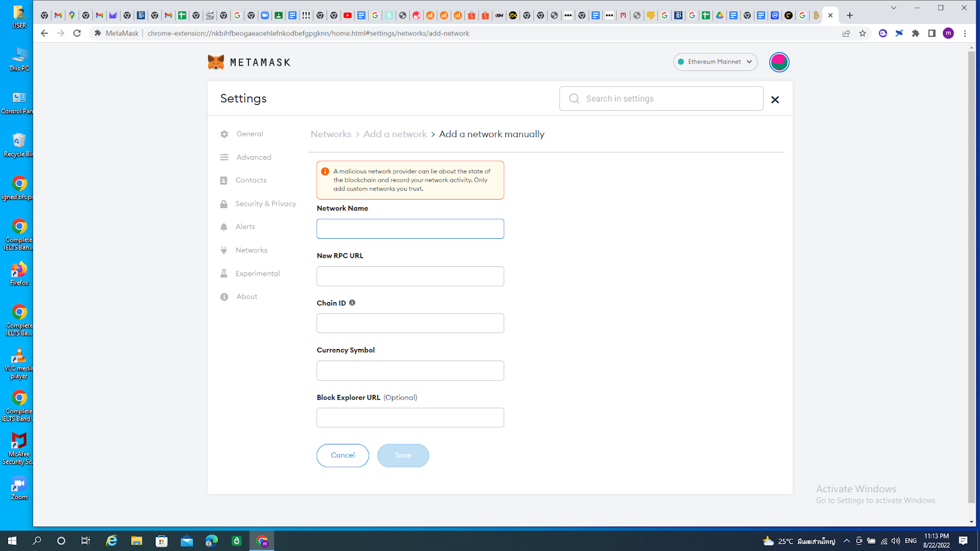Cancel adding the network
Image resolution: width=980 pixels, height=551 pixels.
342,455
